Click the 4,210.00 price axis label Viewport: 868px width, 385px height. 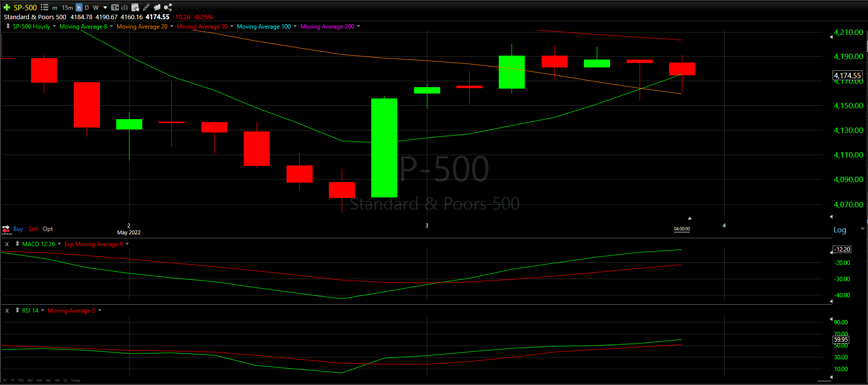pos(848,32)
